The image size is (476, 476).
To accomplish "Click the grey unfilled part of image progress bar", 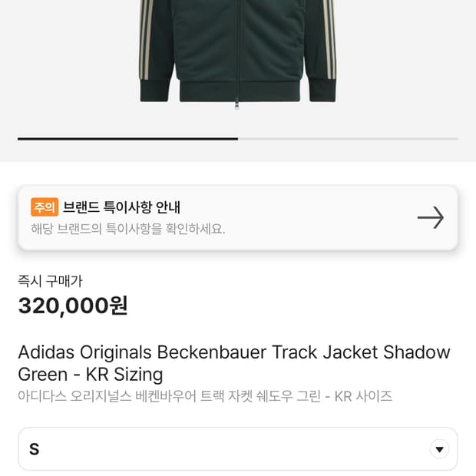I will (x=348, y=138).
